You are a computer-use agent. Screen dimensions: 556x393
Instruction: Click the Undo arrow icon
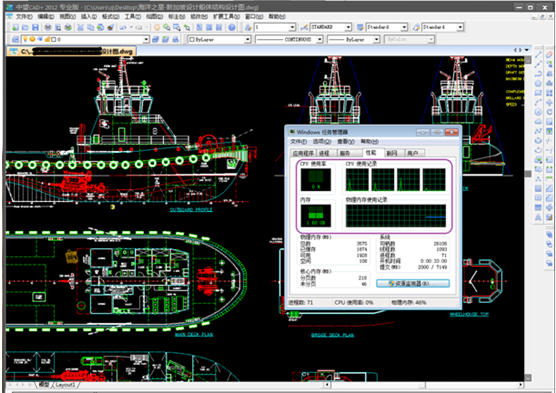click(x=123, y=27)
